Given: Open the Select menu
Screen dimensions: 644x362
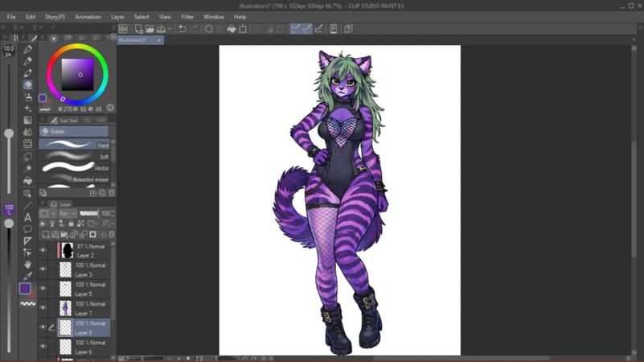Looking at the screenshot, I should [x=142, y=17].
